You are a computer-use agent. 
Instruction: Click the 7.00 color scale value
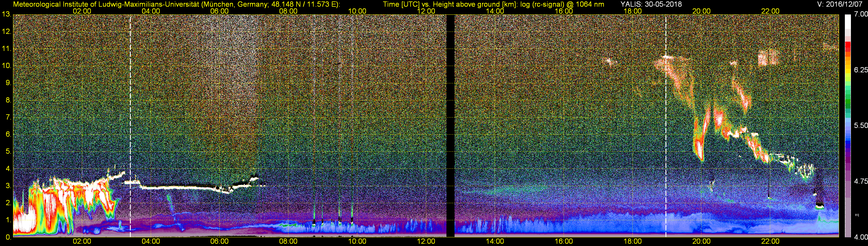tap(861, 14)
